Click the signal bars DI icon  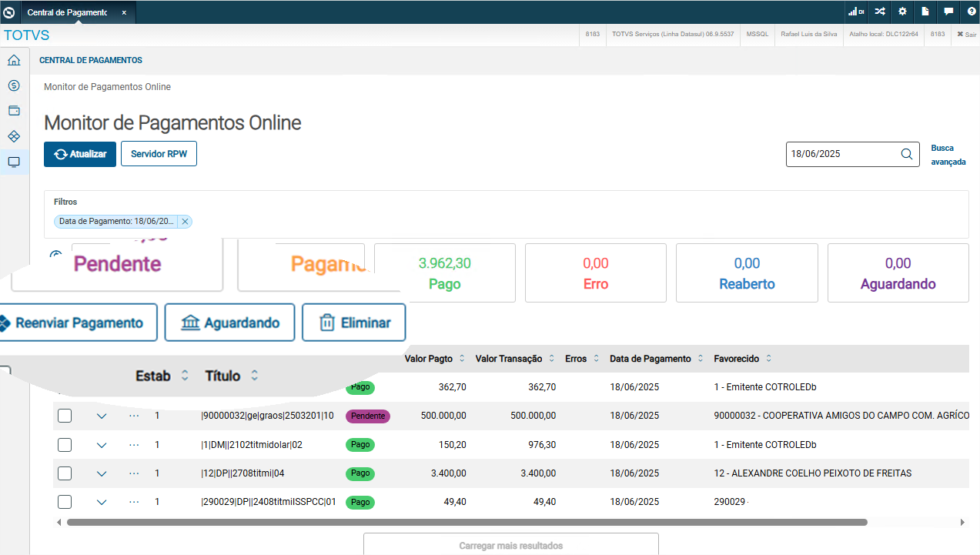[856, 12]
